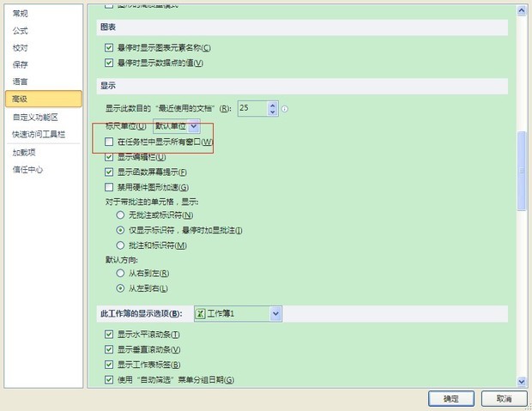Viewport: 532px width, 411px height.
Task: Click the info icon beside recent documents
Action: coord(285,109)
